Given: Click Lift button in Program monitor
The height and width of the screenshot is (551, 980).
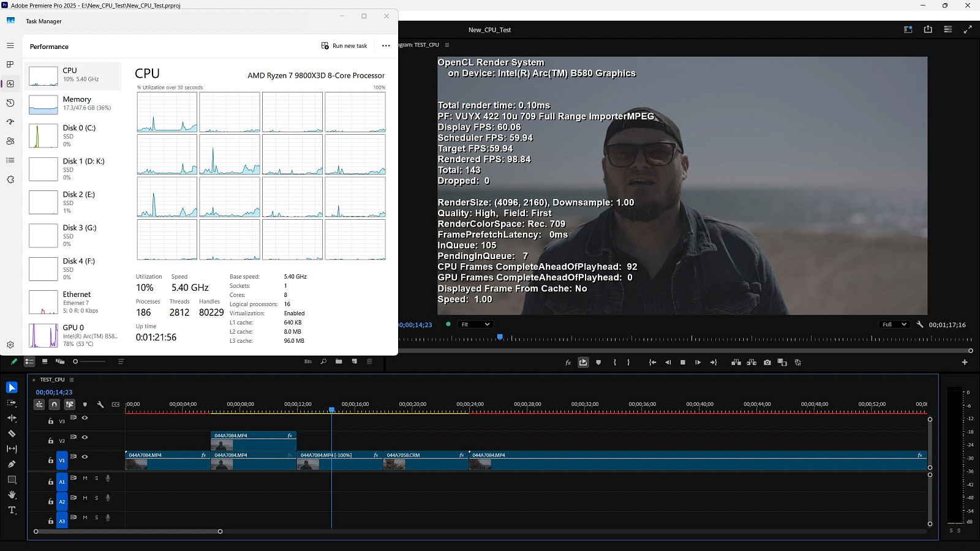Looking at the screenshot, I should coord(736,362).
